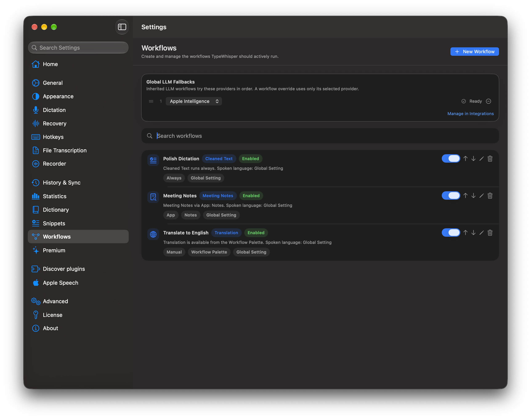Click the Workflow Palette chip
The image size is (531, 420).
(x=209, y=252)
